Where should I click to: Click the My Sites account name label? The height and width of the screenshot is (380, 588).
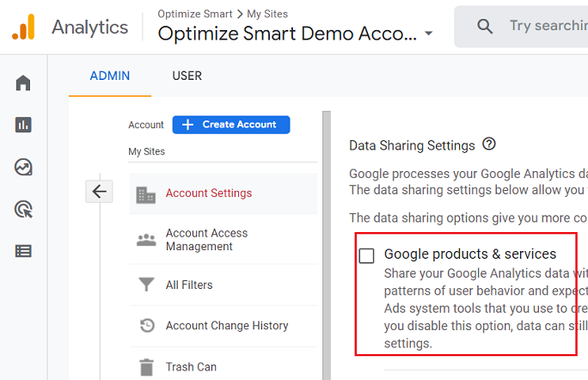pos(147,151)
